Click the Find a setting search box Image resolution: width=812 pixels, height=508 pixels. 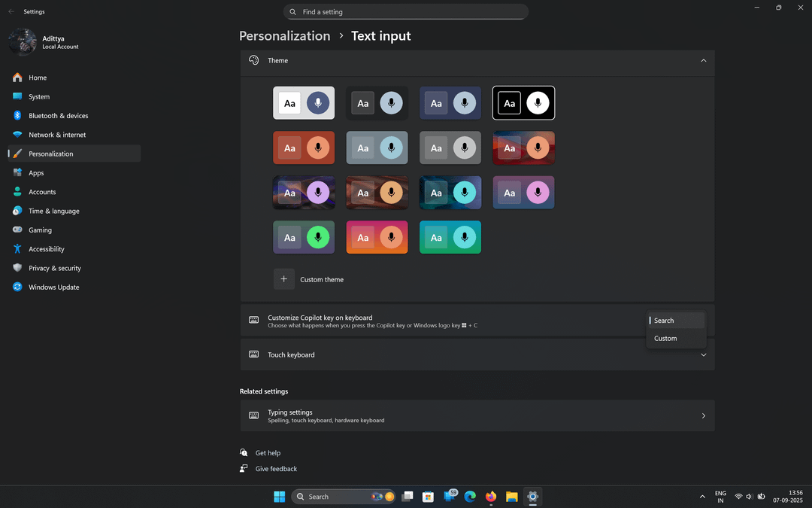[406, 12]
